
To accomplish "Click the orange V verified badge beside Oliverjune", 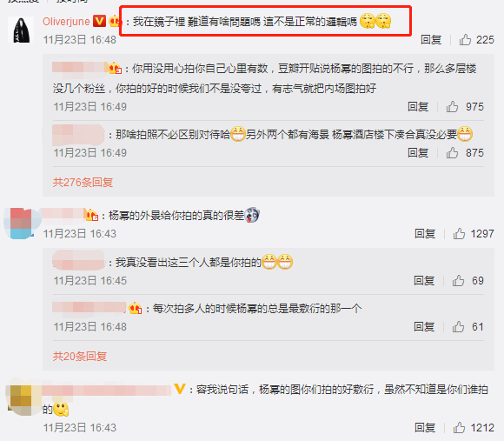I will point(99,21).
